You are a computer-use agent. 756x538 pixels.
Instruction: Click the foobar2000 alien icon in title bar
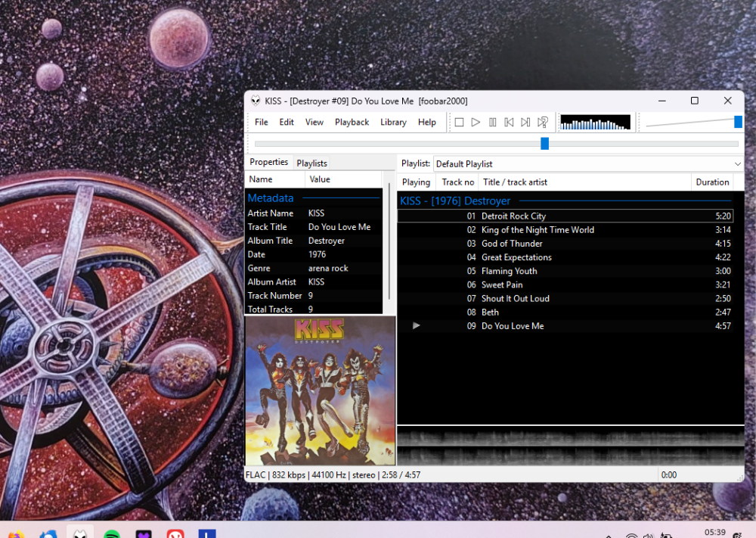(x=255, y=101)
